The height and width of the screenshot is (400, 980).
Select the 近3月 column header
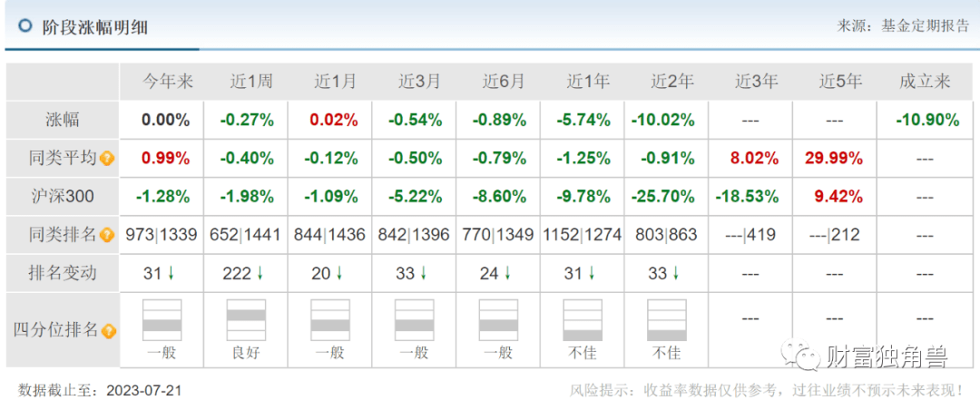419,82
